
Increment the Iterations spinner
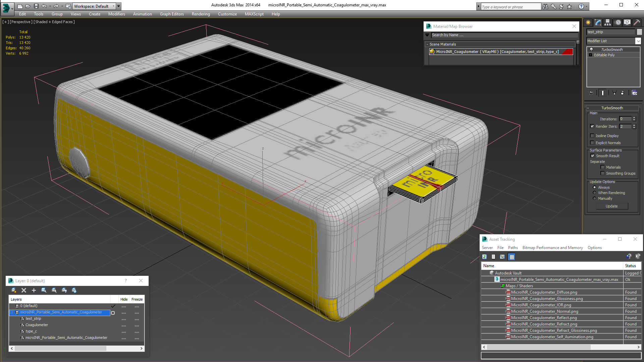pyautogui.click(x=634, y=118)
